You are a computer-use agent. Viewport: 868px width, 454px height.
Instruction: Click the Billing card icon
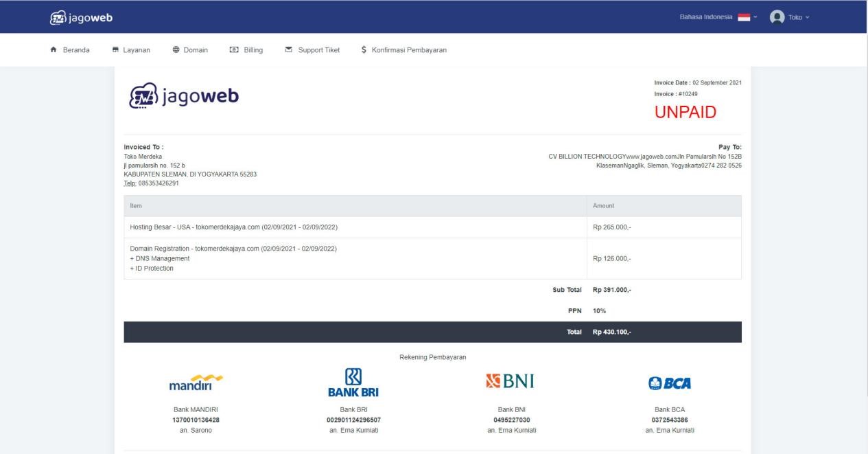coord(233,49)
